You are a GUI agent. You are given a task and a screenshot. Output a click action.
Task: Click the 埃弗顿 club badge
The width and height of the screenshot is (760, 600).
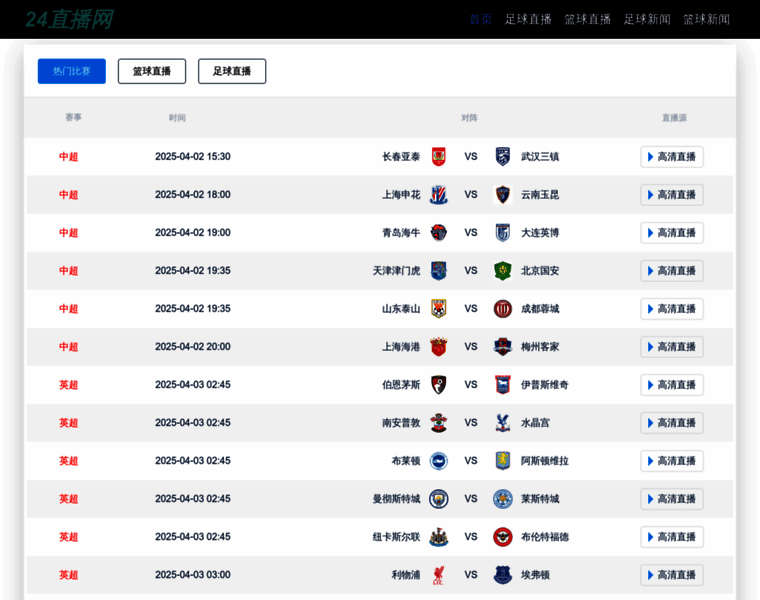click(503, 575)
